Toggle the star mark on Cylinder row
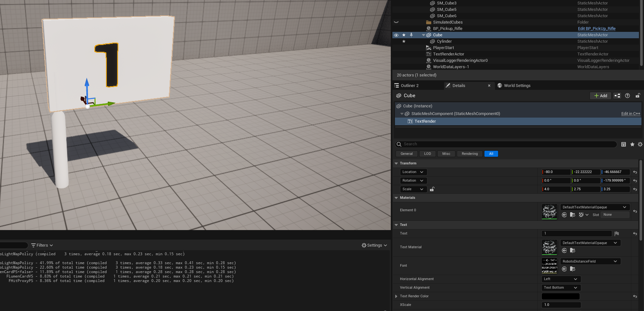 tap(404, 41)
